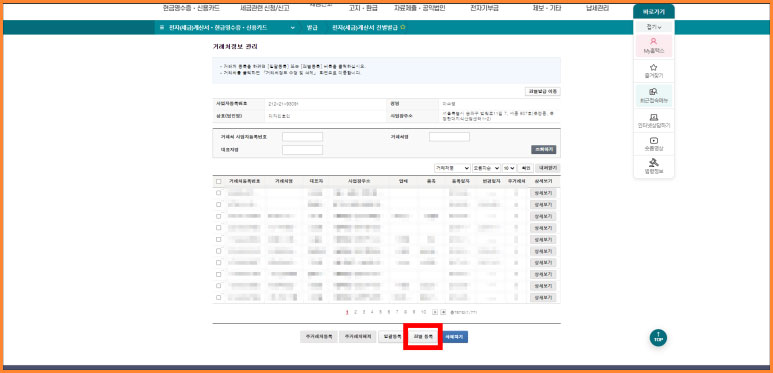Go to pagination page 5
Image resolution: width=773 pixels, height=373 pixels.
[x=381, y=312]
